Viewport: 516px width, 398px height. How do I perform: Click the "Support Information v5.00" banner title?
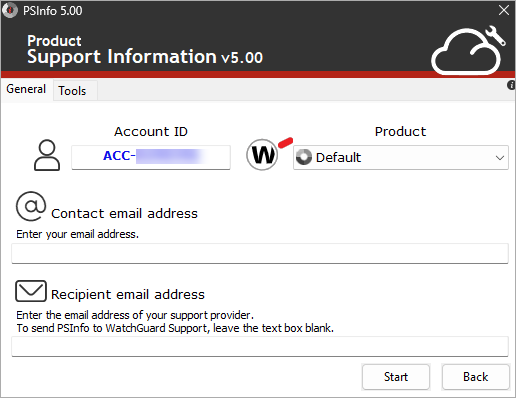[x=145, y=56]
